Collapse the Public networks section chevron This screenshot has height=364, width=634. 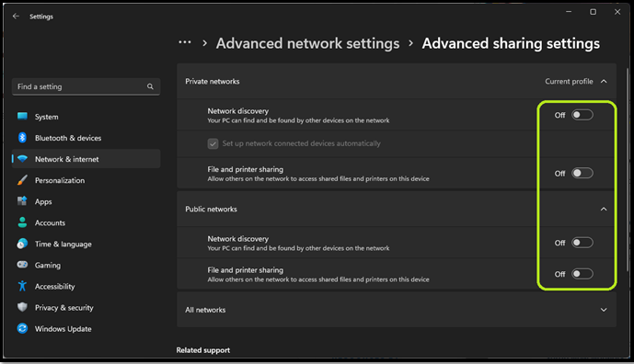point(604,209)
